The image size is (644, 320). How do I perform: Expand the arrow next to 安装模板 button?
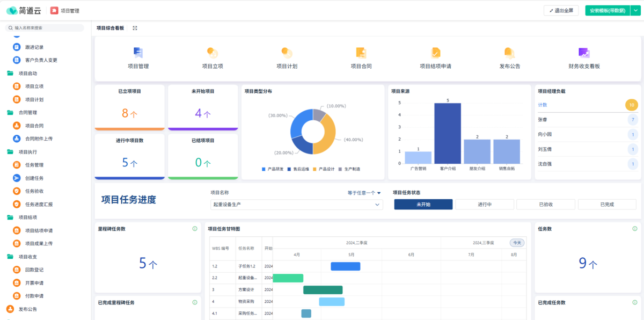634,10
